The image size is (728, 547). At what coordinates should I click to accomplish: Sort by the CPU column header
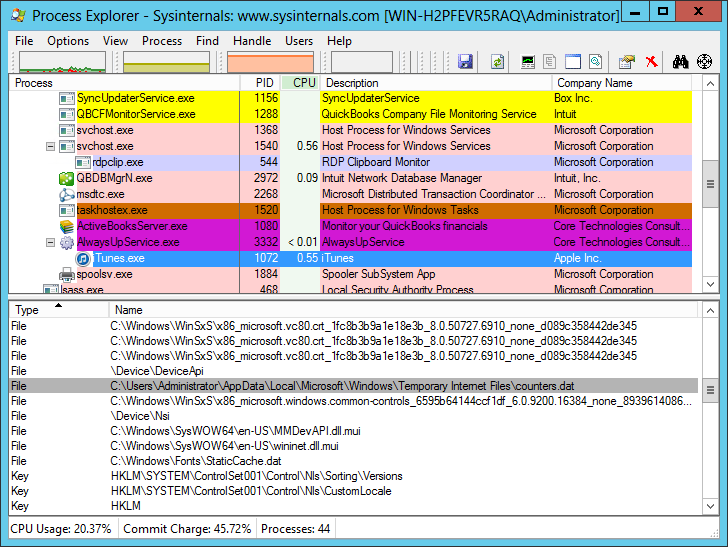coord(300,83)
